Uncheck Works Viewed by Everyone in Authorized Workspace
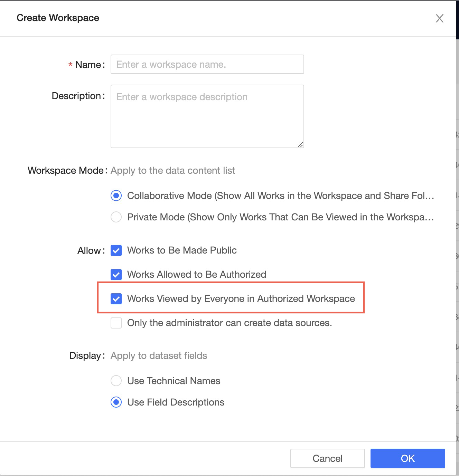 tap(116, 298)
